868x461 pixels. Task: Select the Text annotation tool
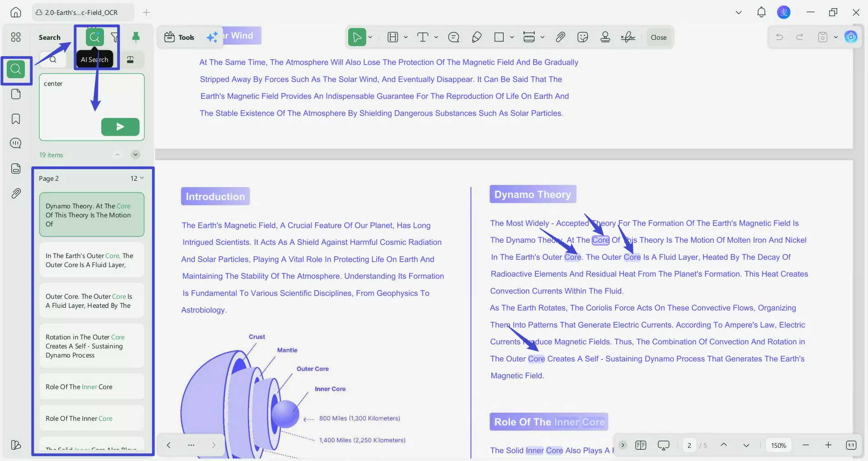(424, 37)
